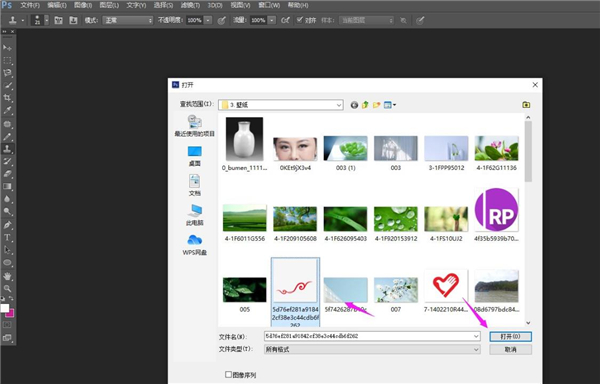600x384 pixels.
Task: Open the 图层 menu
Action: point(109,5)
